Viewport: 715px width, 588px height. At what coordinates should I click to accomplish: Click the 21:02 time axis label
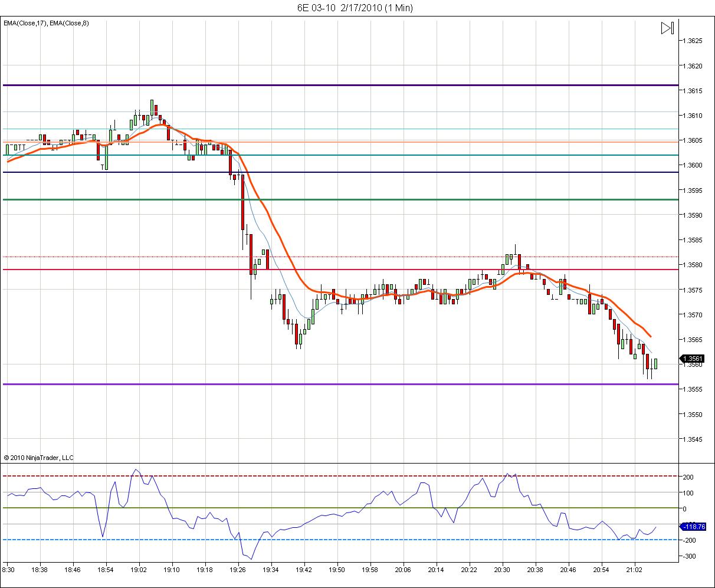click(634, 570)
